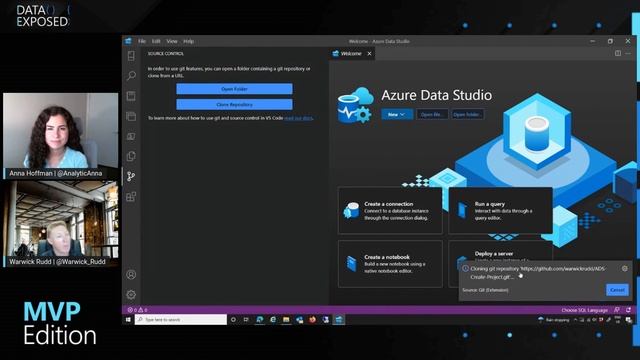The width and height of the screenshot is (640, 360).
Task: Click Open folder button on Welcome page
Action: [x=467, y=114]
